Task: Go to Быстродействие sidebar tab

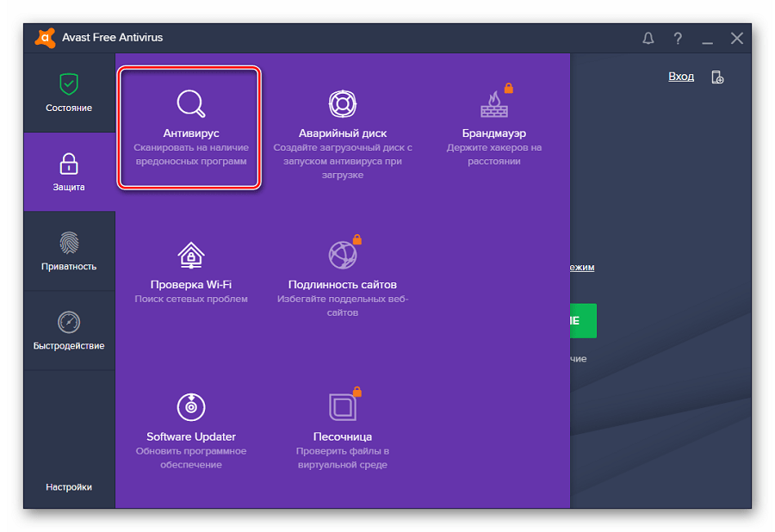Action: click(x=69, y=331)
